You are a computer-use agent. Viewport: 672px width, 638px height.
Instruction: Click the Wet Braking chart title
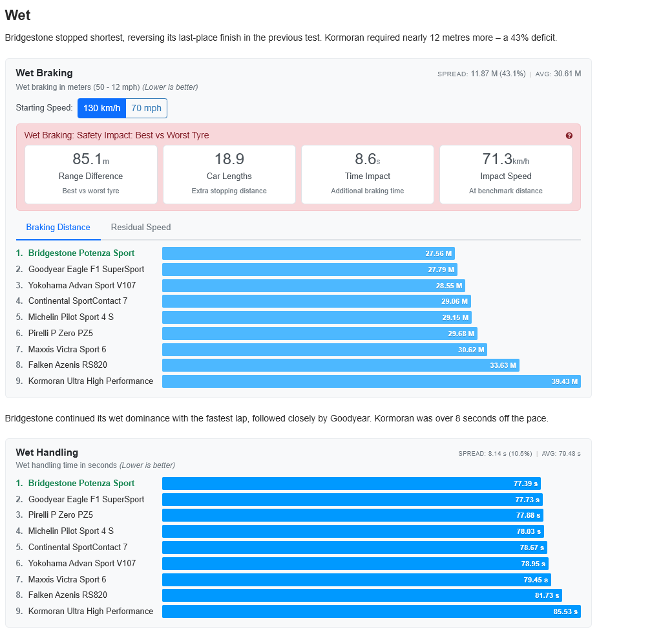click(44, 73)
